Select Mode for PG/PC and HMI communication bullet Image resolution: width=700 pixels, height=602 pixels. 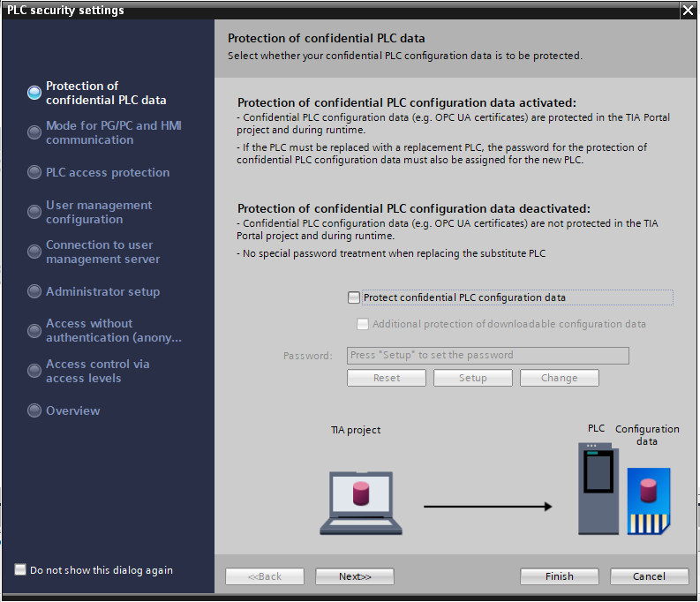tap(34, 132)
